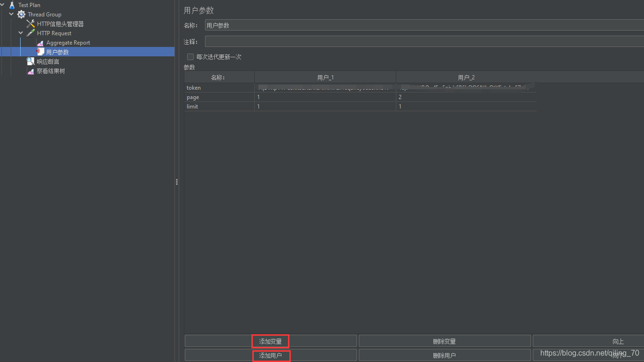Select the page name cell
The image size is (644, 362).
point(219,97)
